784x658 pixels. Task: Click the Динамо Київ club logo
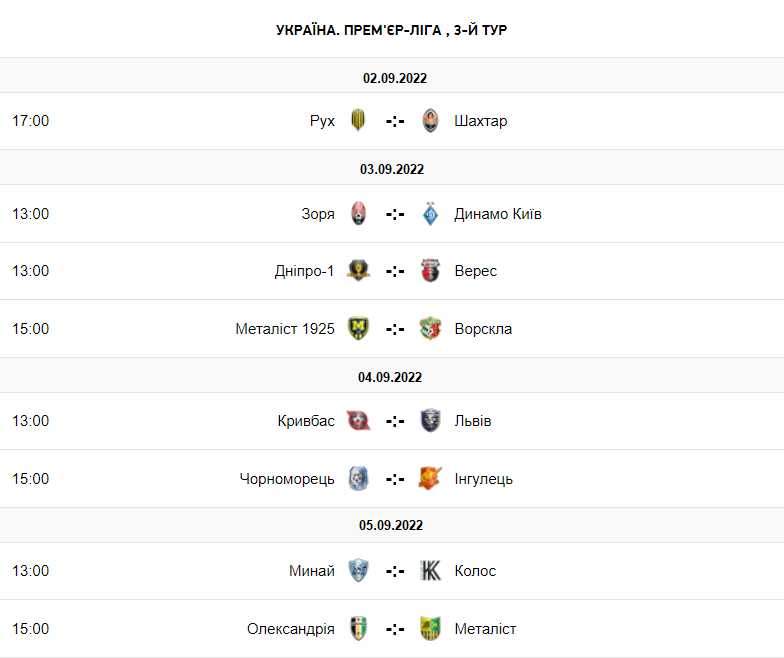coord(431,214)
